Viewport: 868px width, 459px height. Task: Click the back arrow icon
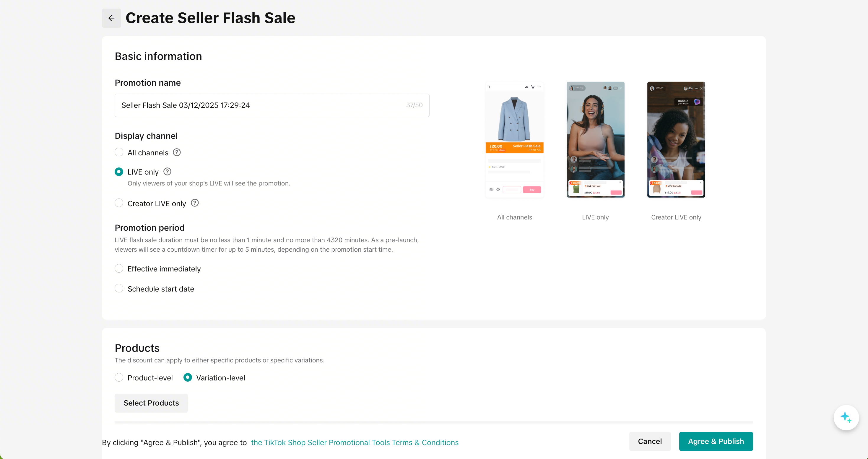click(111, 18)
